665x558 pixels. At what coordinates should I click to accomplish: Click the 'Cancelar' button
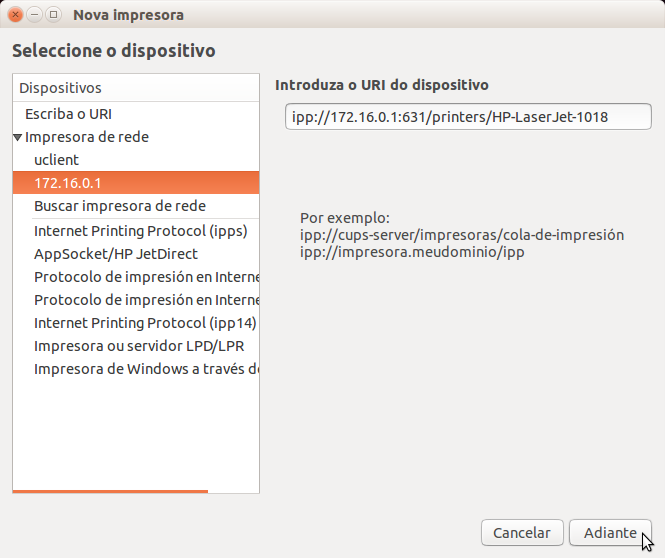(522, 533)
